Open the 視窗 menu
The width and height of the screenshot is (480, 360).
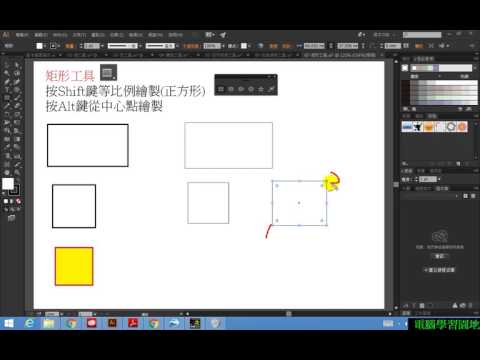click(x=155, y=35)
